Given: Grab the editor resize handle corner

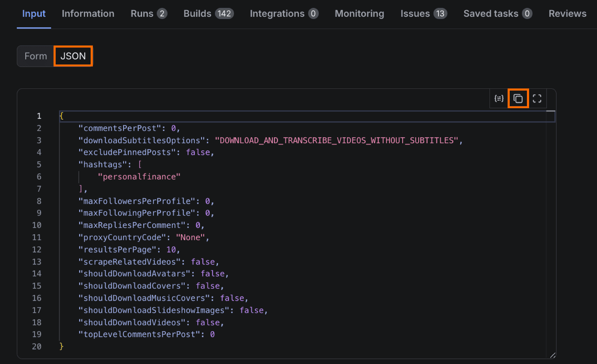Looking at the screenshot, I should click(553, 355).
